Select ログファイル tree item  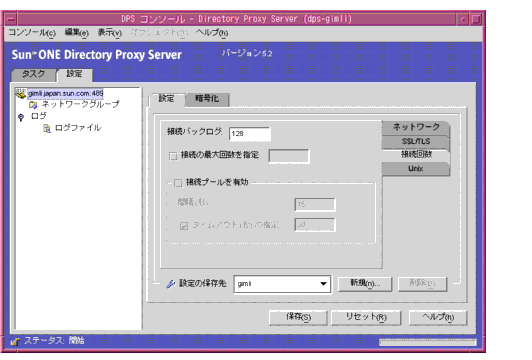click(78, 128)
